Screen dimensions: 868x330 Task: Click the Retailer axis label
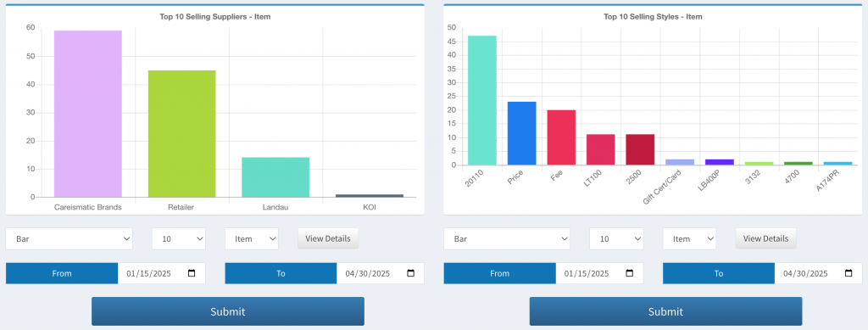[181, 208]
